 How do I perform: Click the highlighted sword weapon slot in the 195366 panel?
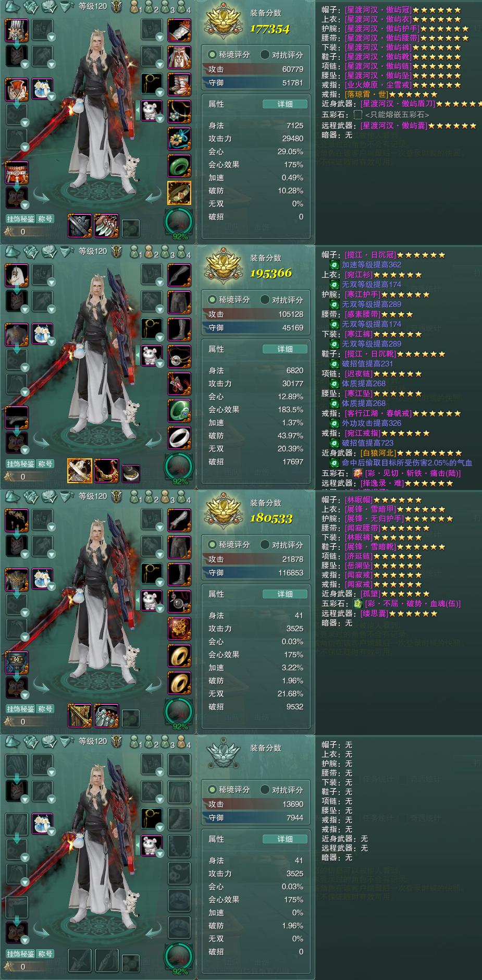click(80, 471)
